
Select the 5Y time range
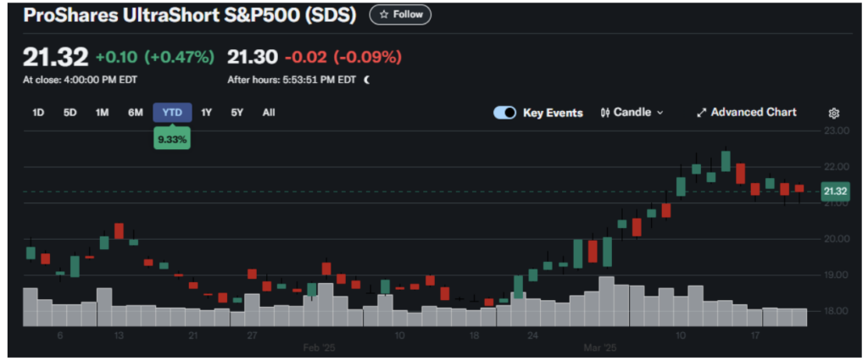(237, 113)
